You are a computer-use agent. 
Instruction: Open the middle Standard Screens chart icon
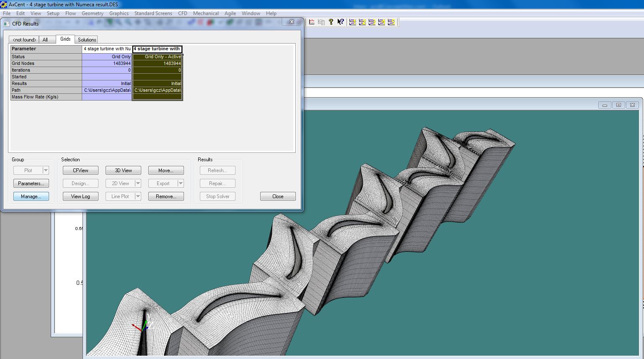click(x=372, y=22)
